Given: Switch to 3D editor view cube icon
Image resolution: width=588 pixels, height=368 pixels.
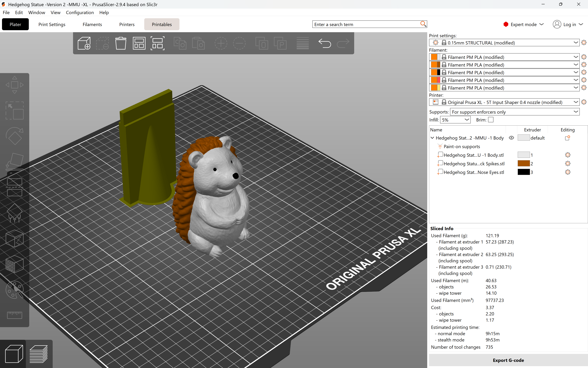Looking at the screenshot, I should point(14,354).
